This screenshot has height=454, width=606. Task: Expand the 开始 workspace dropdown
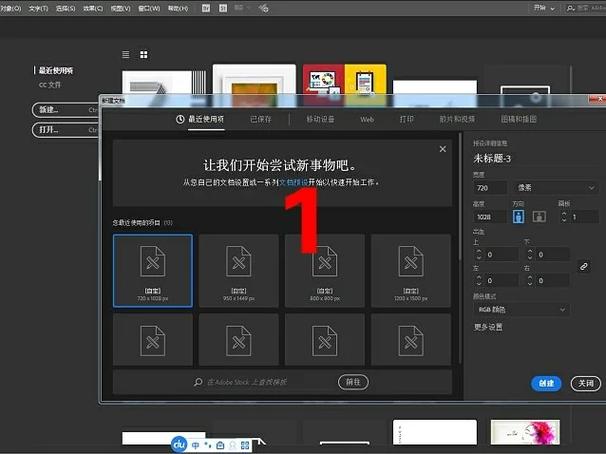[x=545, y=8]
